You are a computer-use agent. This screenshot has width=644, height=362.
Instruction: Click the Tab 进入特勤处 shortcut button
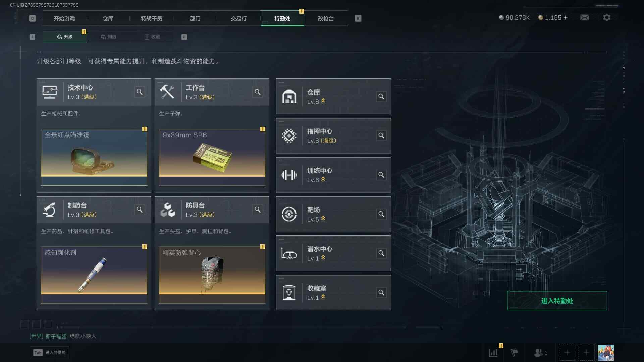pos(50,352)
